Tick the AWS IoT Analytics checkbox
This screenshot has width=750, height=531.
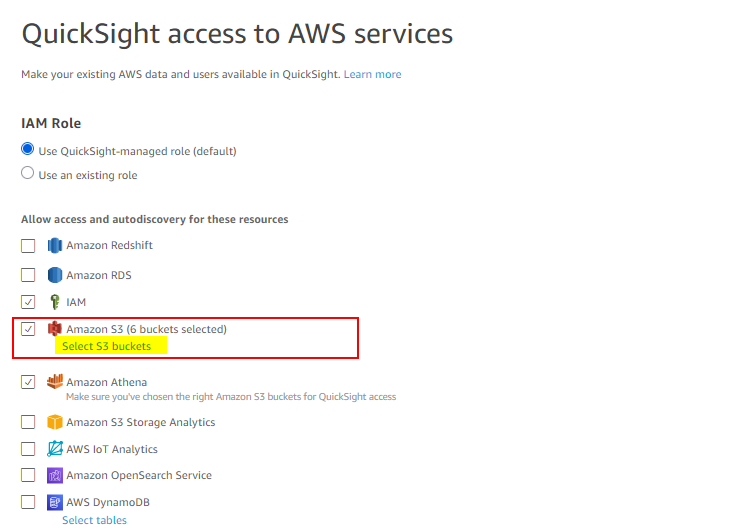[28, 449]
